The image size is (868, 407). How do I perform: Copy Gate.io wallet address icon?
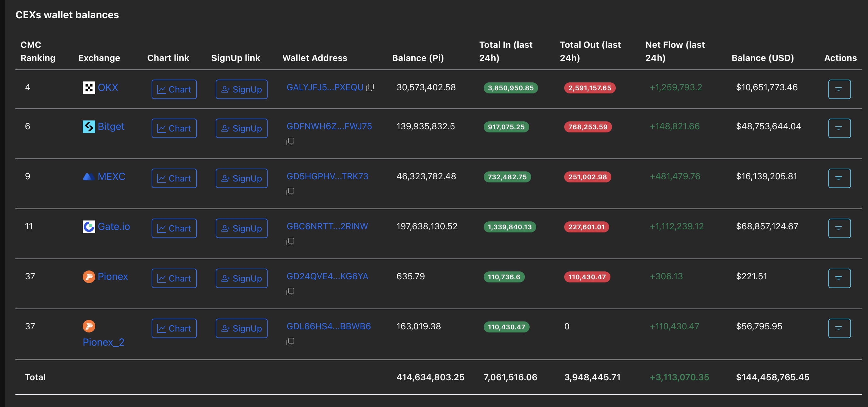point(290,242)
